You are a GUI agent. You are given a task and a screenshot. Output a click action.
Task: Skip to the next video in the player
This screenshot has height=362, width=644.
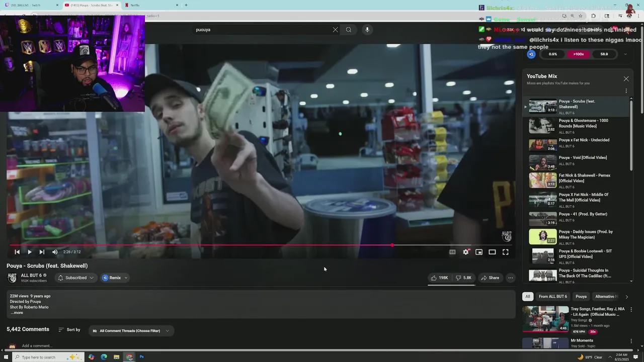coord(42,252)
